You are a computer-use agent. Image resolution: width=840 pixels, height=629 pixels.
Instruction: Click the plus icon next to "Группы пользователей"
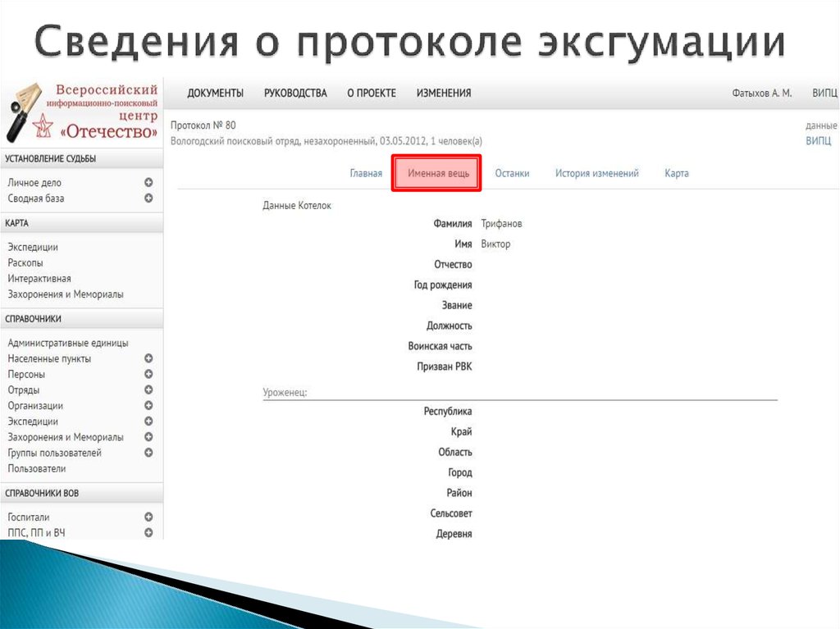(149, 452)
